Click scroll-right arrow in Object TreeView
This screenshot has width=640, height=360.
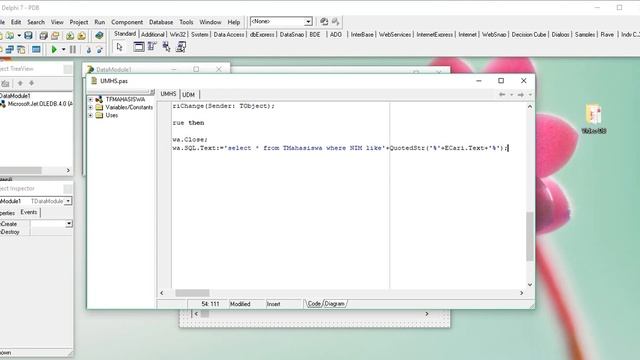(68, 170)
